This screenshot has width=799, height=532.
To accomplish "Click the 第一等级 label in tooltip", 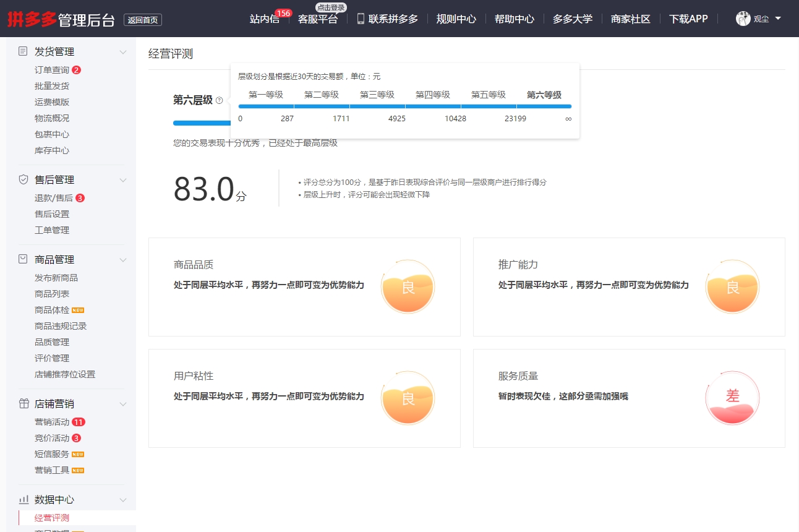I will 266,95.
